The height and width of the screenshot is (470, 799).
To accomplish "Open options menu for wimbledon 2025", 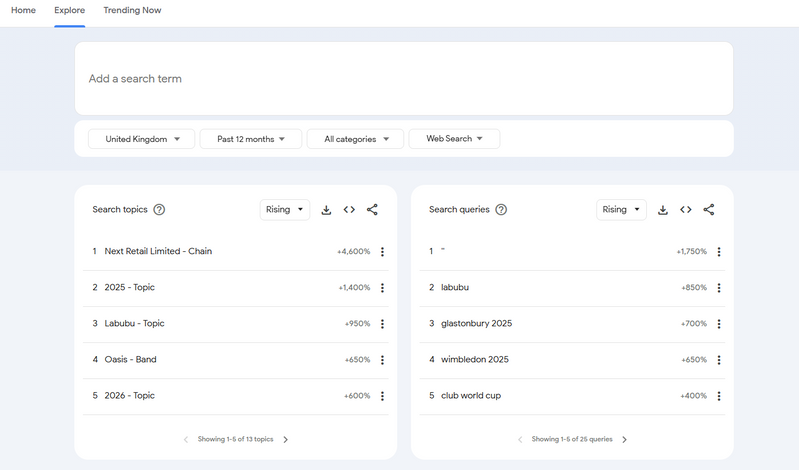I will point(719,360).
